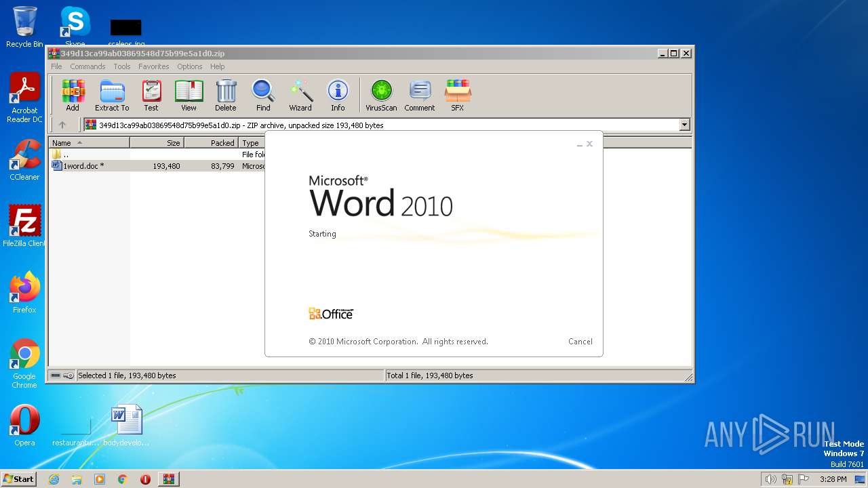Open FileZilla Client desktop icon
Viewport: 868px width, 488px height.
pos(24,226)
